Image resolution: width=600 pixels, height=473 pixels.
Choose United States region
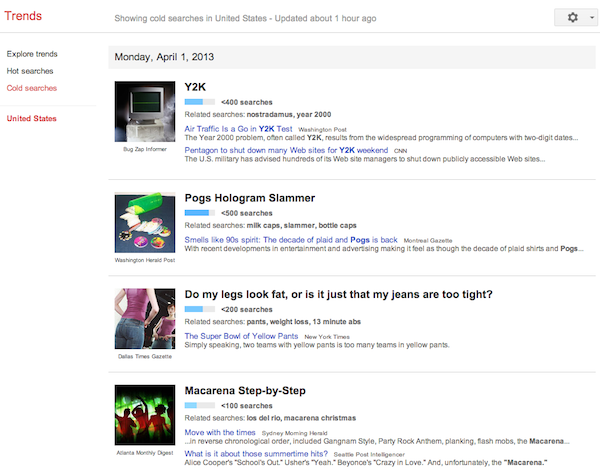click(31, 119)
